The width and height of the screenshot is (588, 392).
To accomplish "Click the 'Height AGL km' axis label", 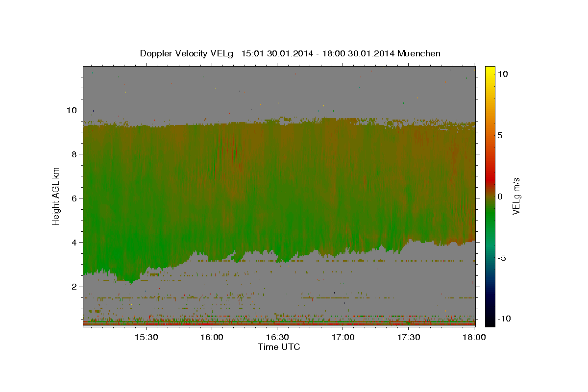I will click(56, 196).
